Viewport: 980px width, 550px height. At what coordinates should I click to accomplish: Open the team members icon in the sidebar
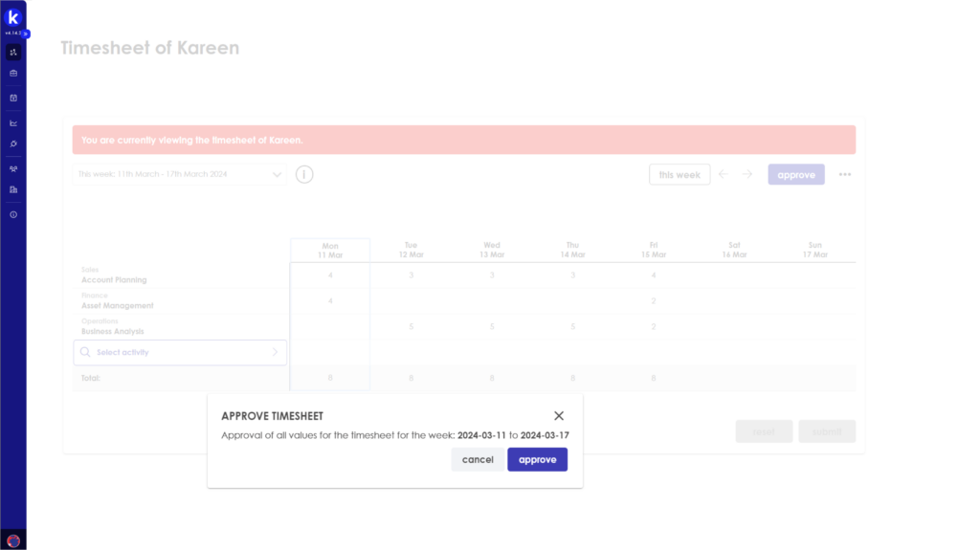(13, 168)
